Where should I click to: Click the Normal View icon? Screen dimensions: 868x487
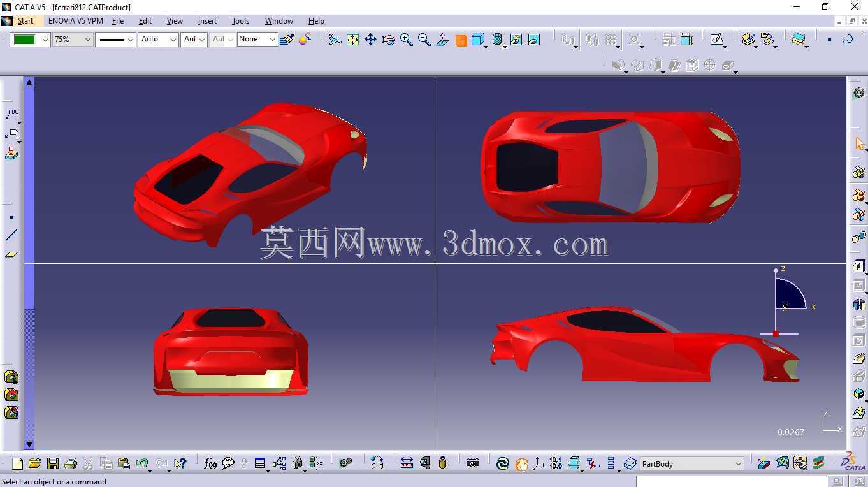click(x=442, y=40)
